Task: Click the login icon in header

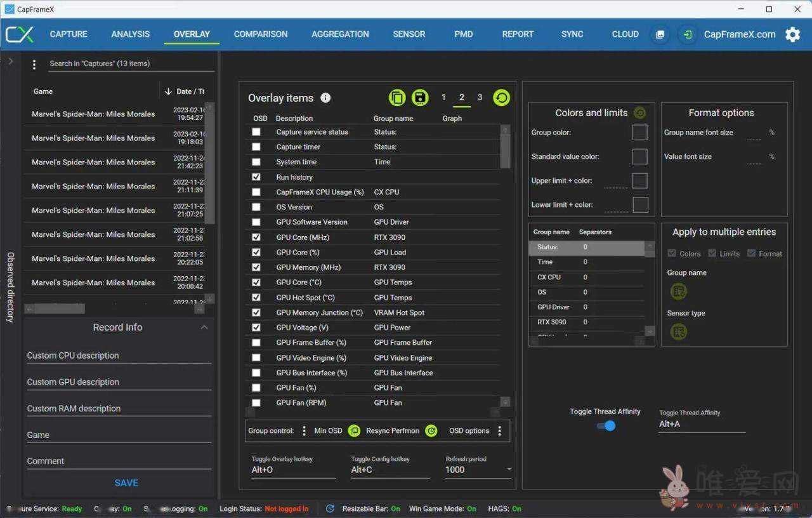Action: point(687,34)
